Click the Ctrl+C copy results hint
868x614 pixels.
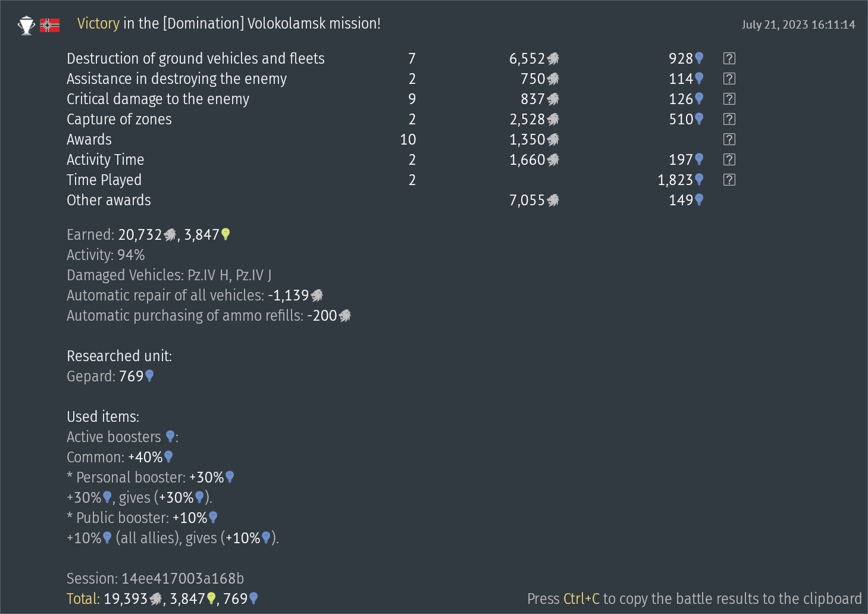694,599
